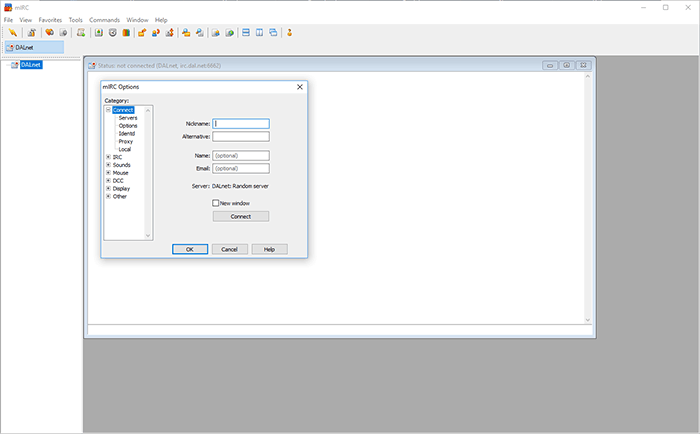Open DCC Options toolbar icon
The width and height of the screenshot is (700, 434).
pos(169,33)
